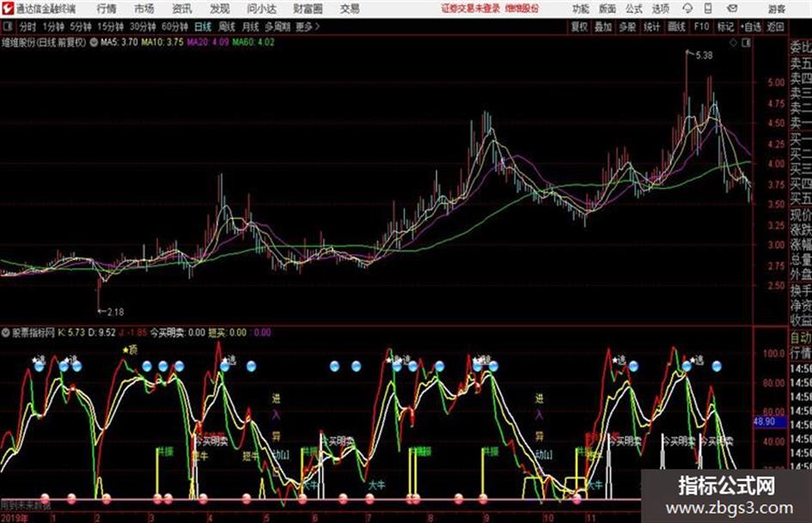Expand the 更多 periods list

pos(308,27)
